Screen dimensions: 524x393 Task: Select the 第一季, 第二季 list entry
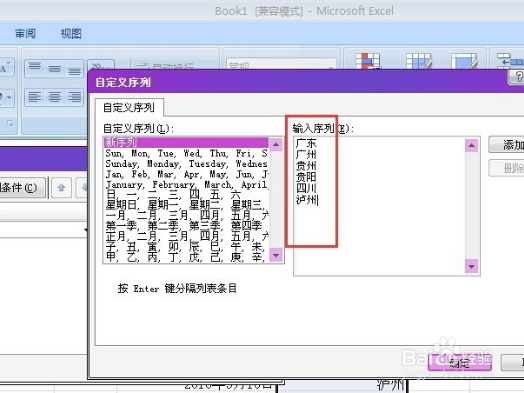[186, 226]
